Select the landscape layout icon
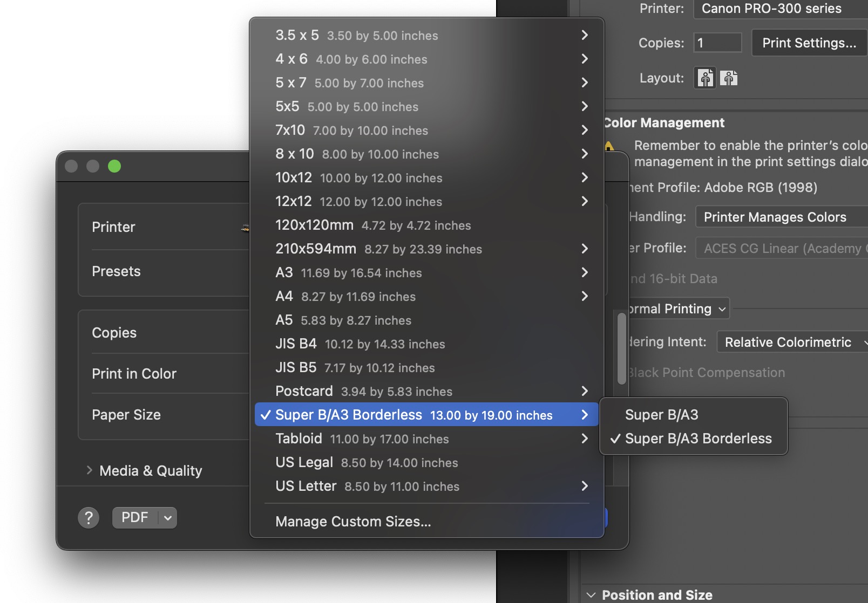 pyautogui.click(x=730, y=78)
